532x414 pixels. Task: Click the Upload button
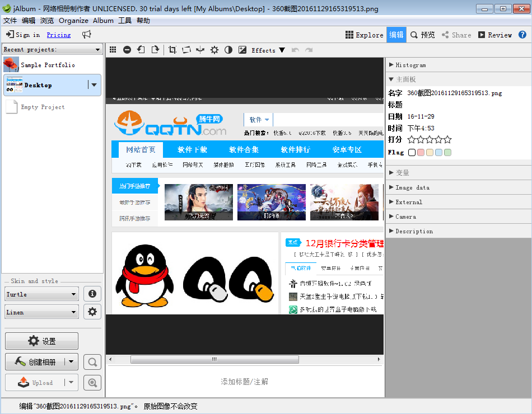point(35,383)
